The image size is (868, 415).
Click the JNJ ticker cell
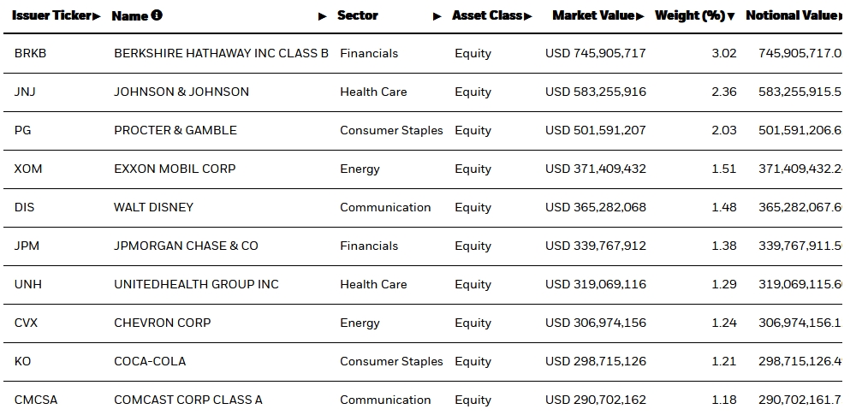[x=25, y=92]
